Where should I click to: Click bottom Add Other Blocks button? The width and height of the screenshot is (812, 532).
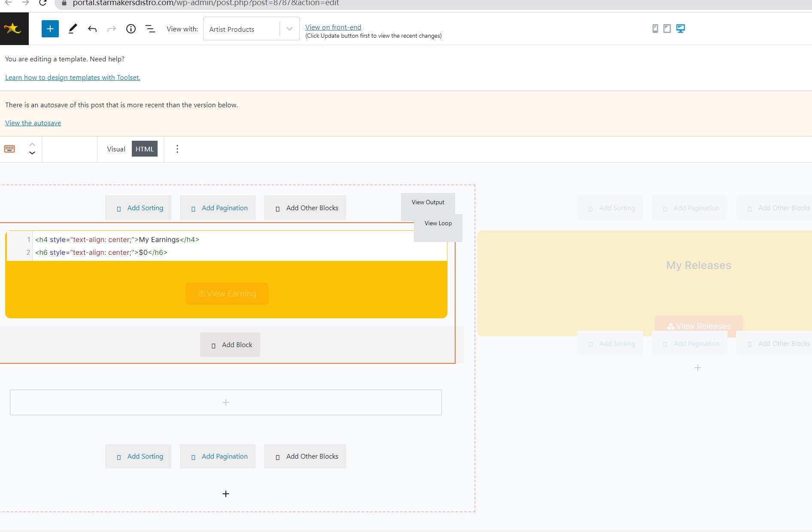click(305, 456)
